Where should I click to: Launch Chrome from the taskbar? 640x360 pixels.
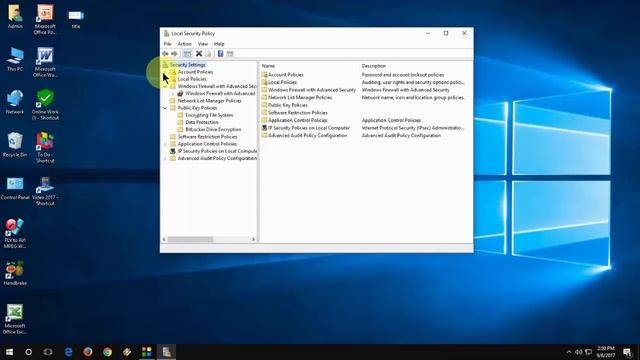(x=107, y=352)
